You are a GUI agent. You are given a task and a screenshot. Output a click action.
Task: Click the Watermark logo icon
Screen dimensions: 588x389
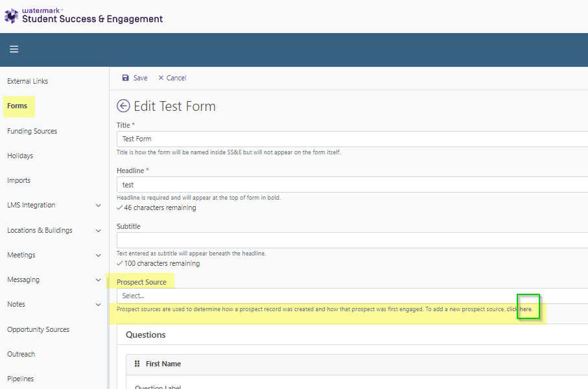[x=11, y=16]
